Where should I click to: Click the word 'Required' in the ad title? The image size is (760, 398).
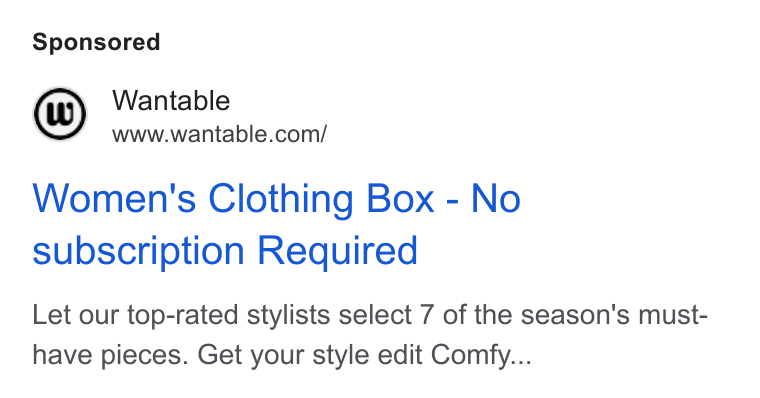click(x=337, y=251)
